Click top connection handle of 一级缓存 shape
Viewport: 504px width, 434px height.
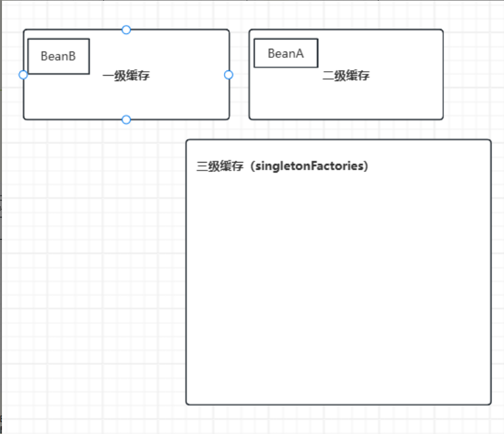(126, 30)
